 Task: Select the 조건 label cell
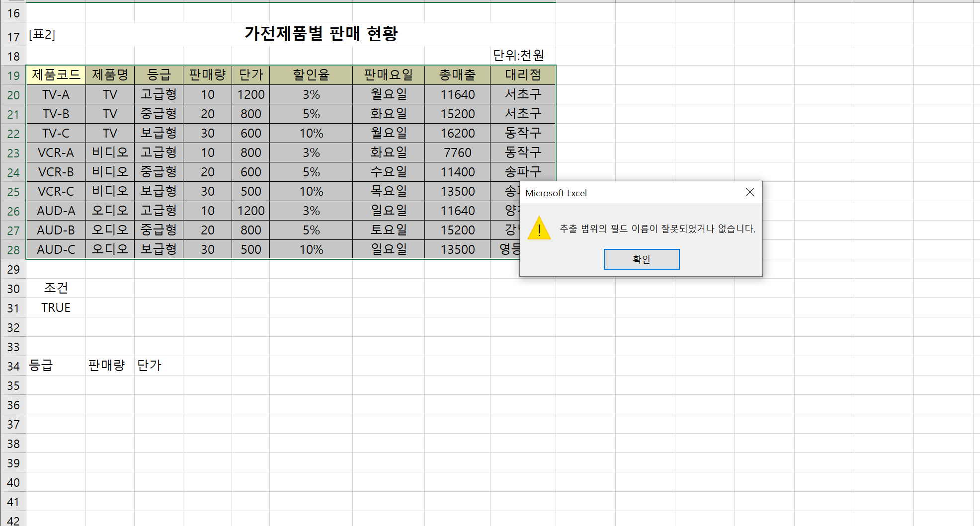56,288
